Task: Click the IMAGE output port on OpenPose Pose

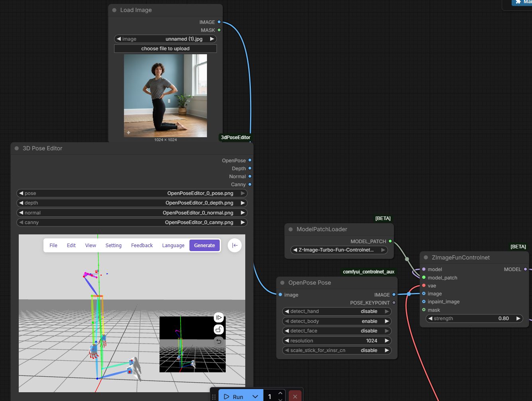Action: 394,295
